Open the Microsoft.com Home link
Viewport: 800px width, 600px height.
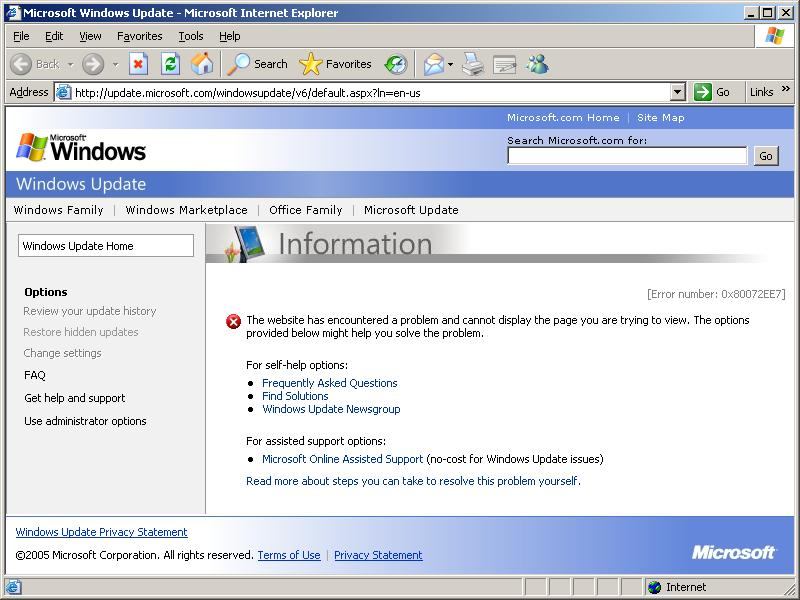click(563, 117)
